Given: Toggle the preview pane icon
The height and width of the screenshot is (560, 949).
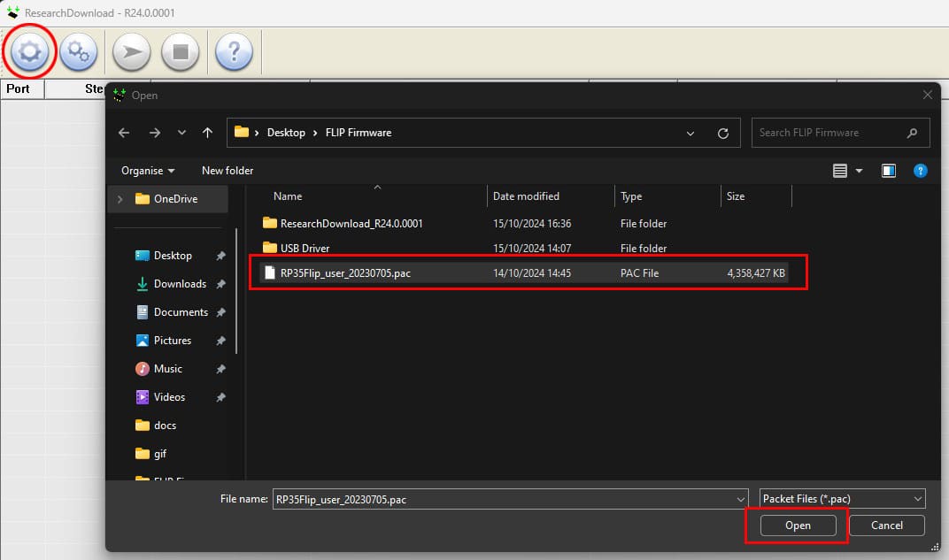Looking at the screenshot, I should (x=889, y=171).
